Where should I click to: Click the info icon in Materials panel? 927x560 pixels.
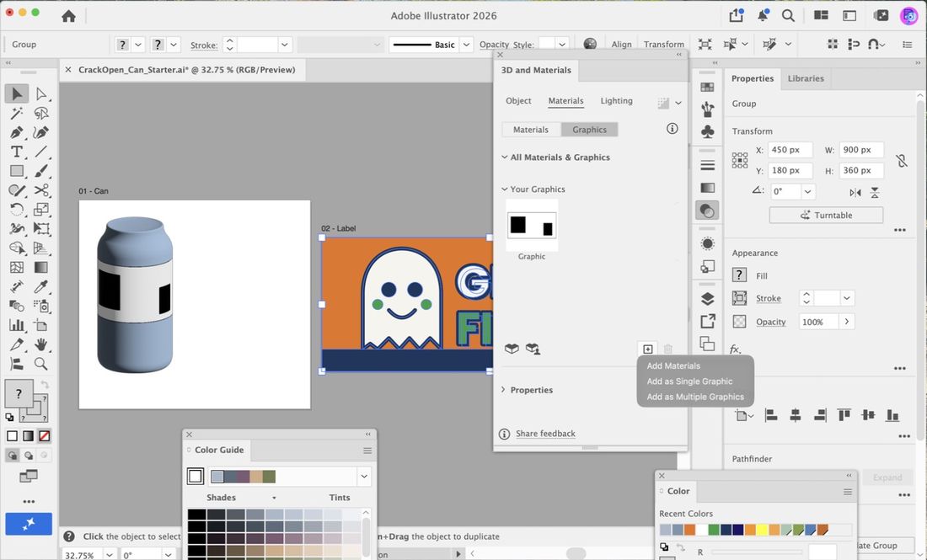coord(672,128)
